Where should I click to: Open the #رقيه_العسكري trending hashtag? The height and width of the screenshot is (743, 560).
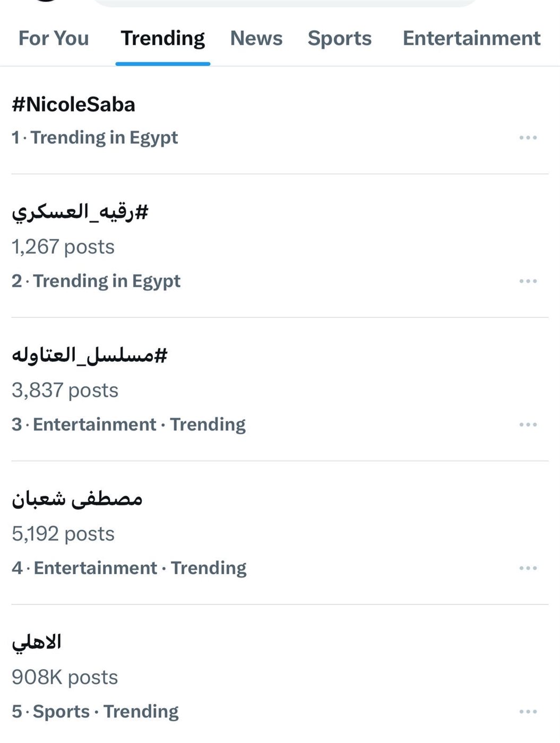tap(80, 212)
